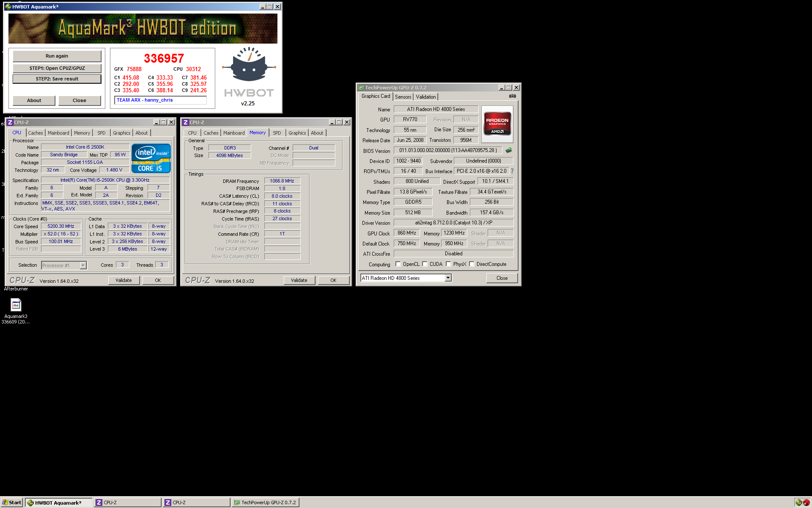The image size is (812, 508).
Task: Click the AquaMark3 HWBOT edition banner
Action: tap(143, 28)
